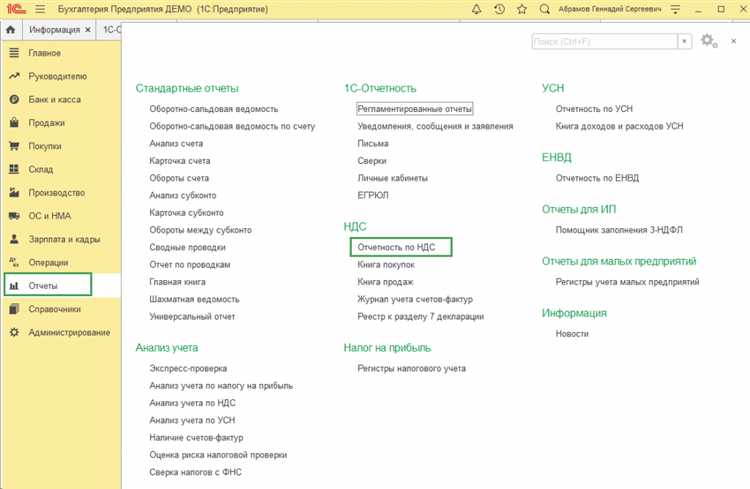Click the Home page icon tab

tap(11, 30)
